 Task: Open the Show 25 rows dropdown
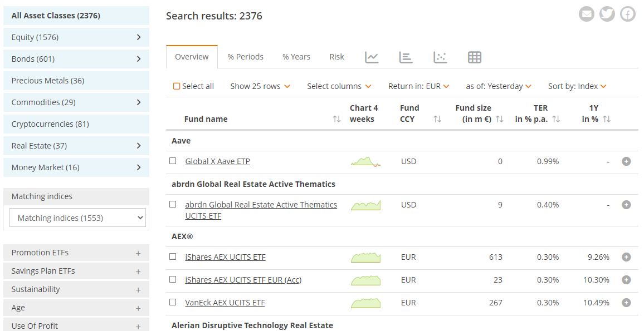coord(260,86)
